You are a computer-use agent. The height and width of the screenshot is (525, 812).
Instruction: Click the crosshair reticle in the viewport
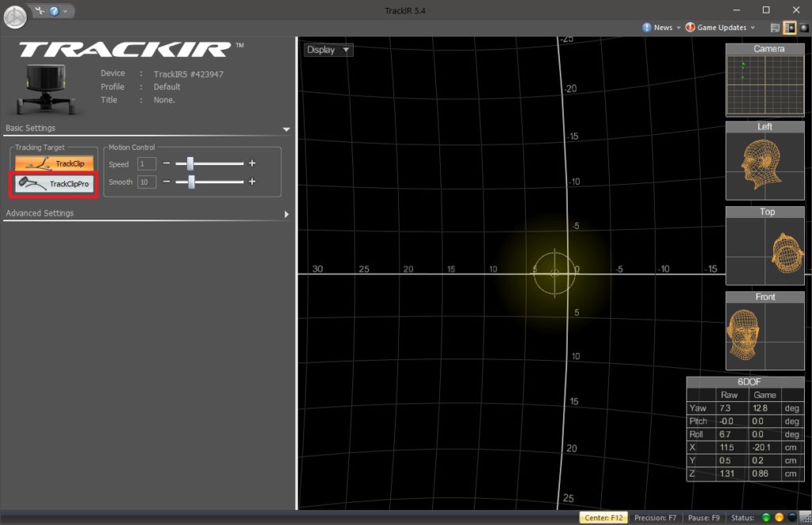tap(554, 273)
